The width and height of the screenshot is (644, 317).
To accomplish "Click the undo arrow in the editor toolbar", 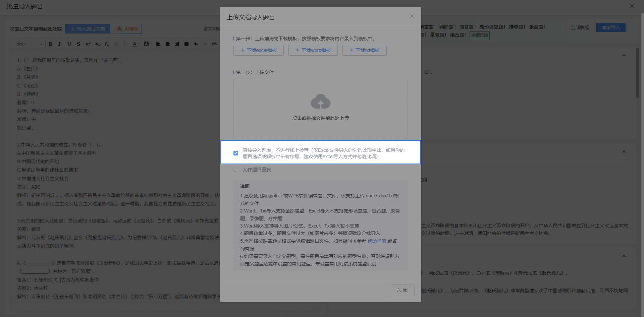I will [196, 44].
